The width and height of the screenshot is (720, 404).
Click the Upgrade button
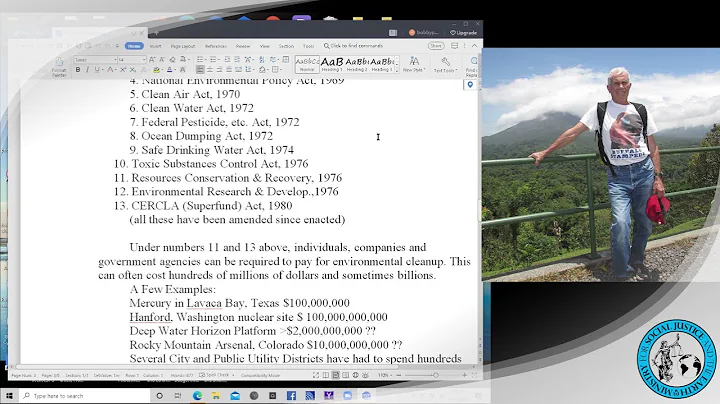tap(463, 33)
